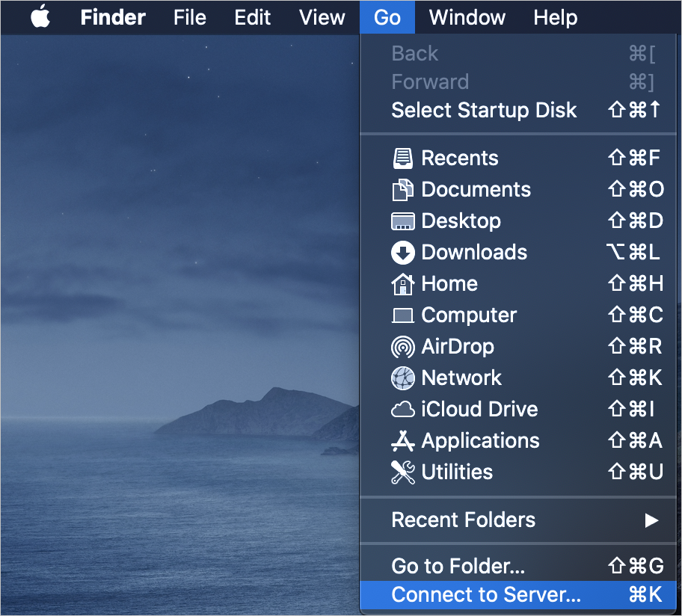Click the ⇧⌘G shortcut beside Go to Folder
Viewport: 682px width, 616px height.
pyautogui.click(x=636, y=567)
